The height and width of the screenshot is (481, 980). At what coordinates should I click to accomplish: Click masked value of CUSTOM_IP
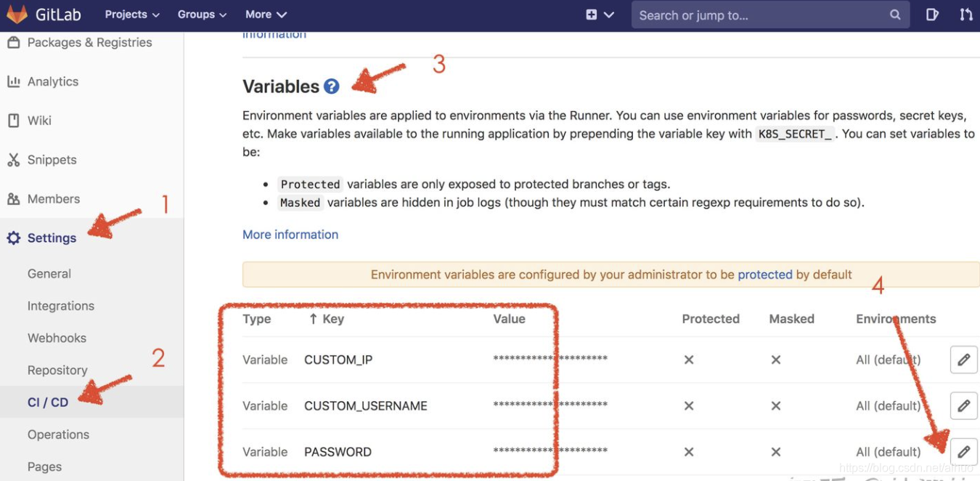[550, 359]
